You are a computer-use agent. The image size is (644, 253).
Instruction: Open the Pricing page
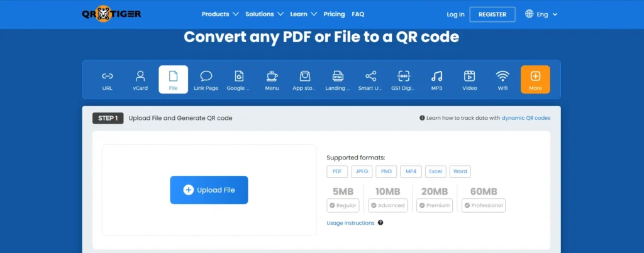point(335,14)
